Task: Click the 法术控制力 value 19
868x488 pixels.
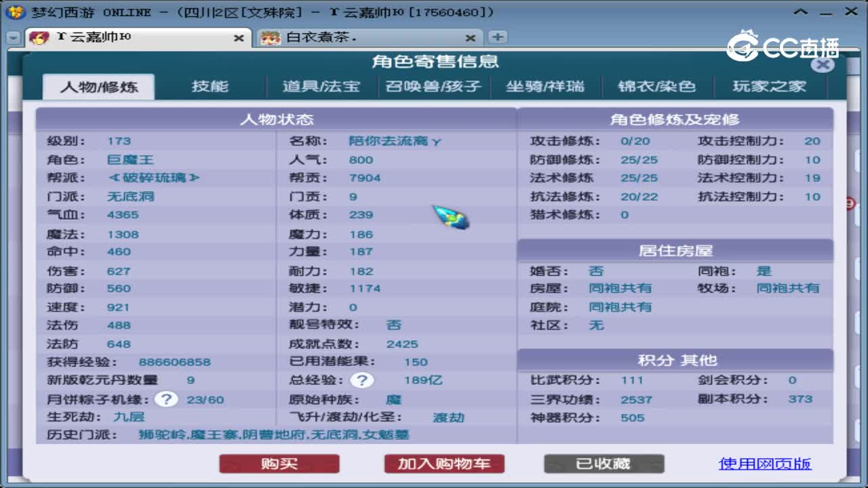Action: 812,178
